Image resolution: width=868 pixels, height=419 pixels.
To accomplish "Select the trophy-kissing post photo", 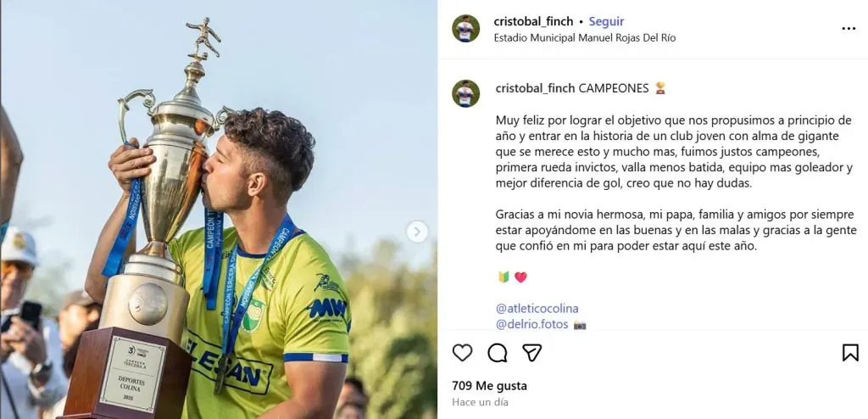I will click(x=219, y=209).
